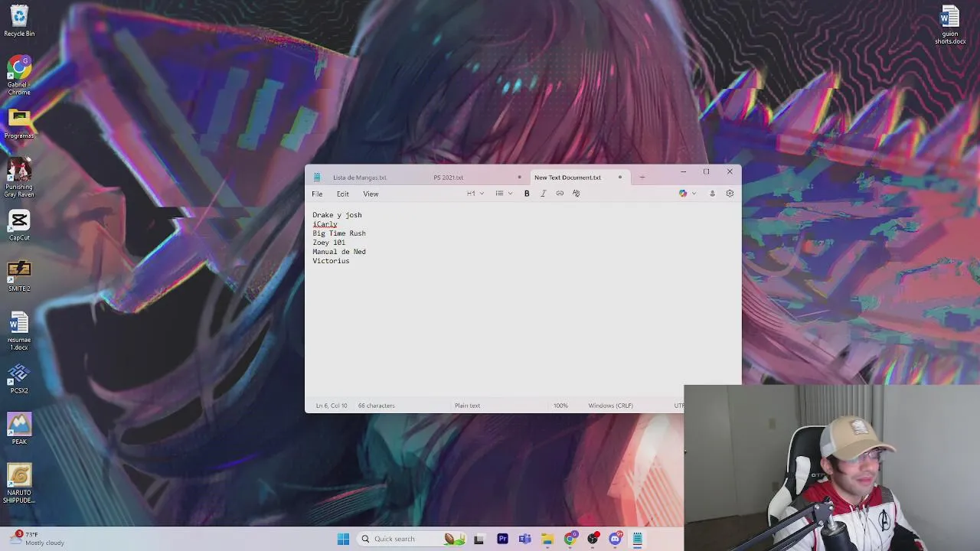The height and width of the screenshot is (551, 980).
Task: Select the CapCut desktop icon
Action: coord(19,227)
